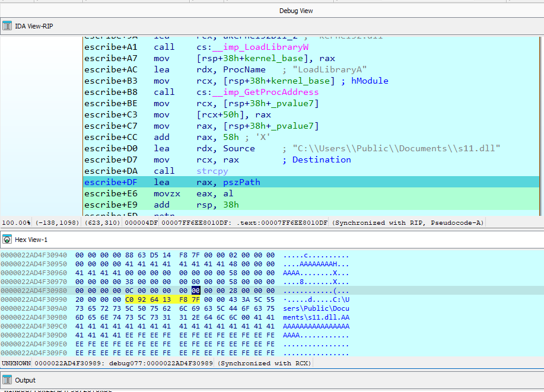This screenshot has width=544, height=392.
Task: Click hex row address 0000022AD4F309D0
Action: [34, 335]
